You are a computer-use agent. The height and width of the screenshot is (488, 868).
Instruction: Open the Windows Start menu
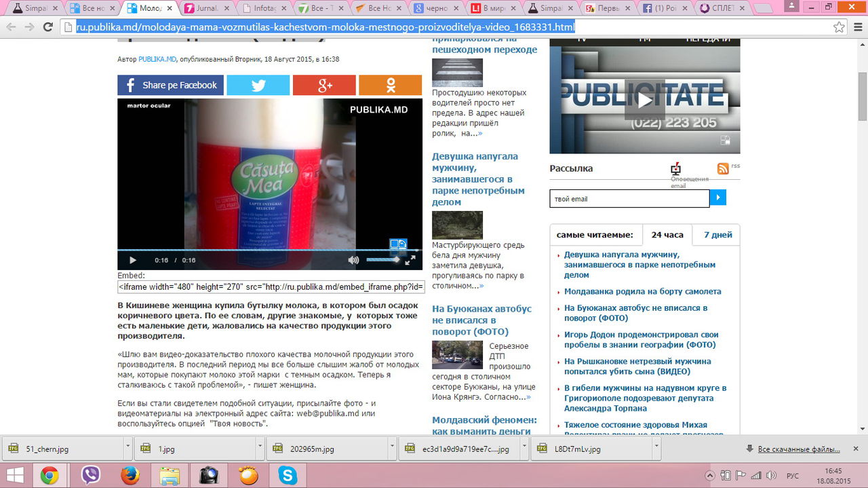click(x=16, y=475)
